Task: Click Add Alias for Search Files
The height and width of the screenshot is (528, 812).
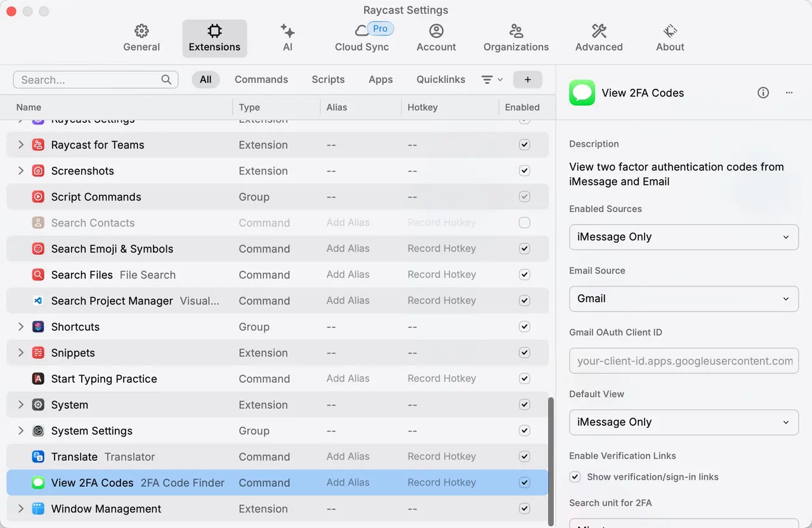Action: (x=348, y=275)
